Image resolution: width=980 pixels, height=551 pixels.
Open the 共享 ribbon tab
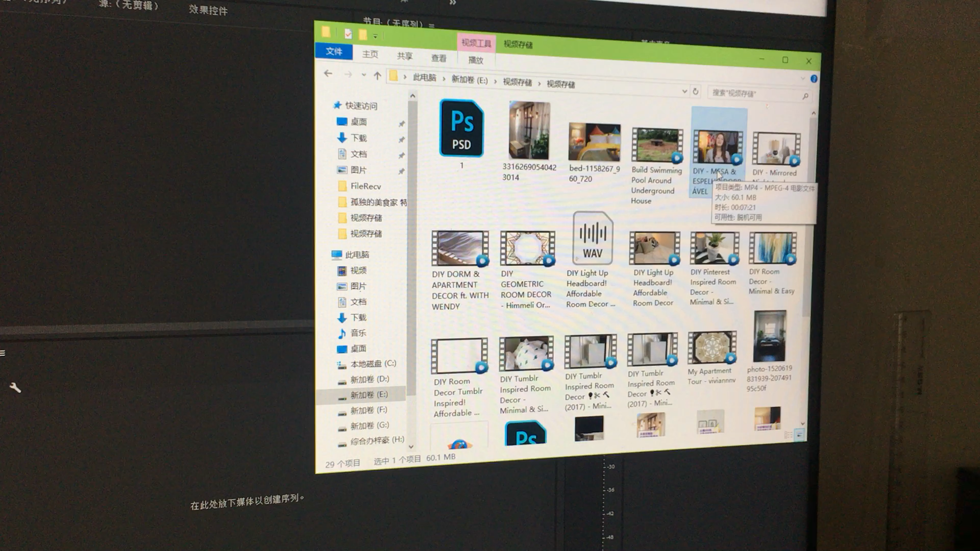[404, 56]
